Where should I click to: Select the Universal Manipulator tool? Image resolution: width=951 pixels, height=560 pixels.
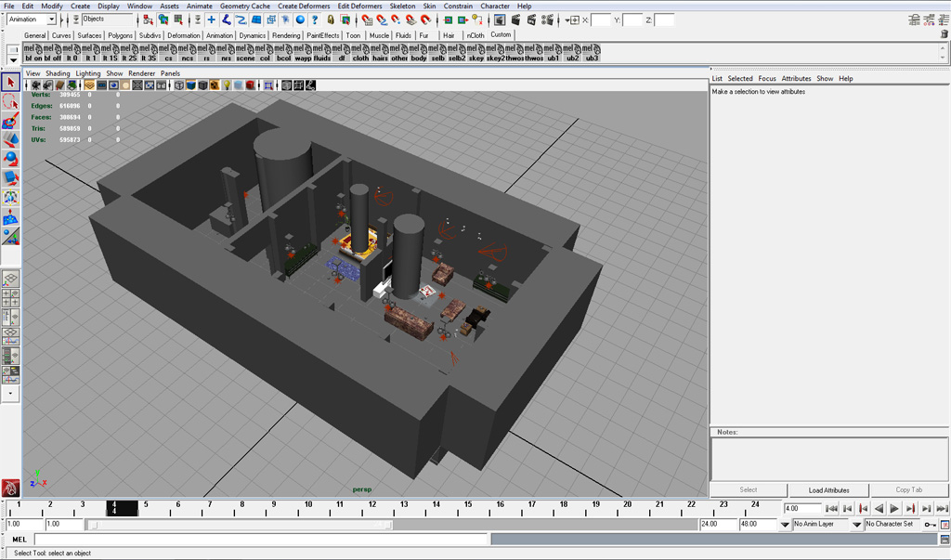[10, 198]
